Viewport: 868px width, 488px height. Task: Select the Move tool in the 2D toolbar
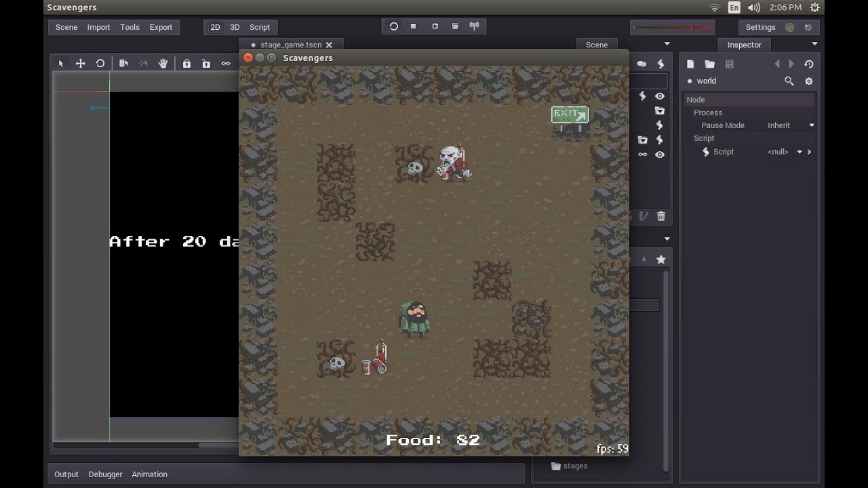tap(81, 62)
